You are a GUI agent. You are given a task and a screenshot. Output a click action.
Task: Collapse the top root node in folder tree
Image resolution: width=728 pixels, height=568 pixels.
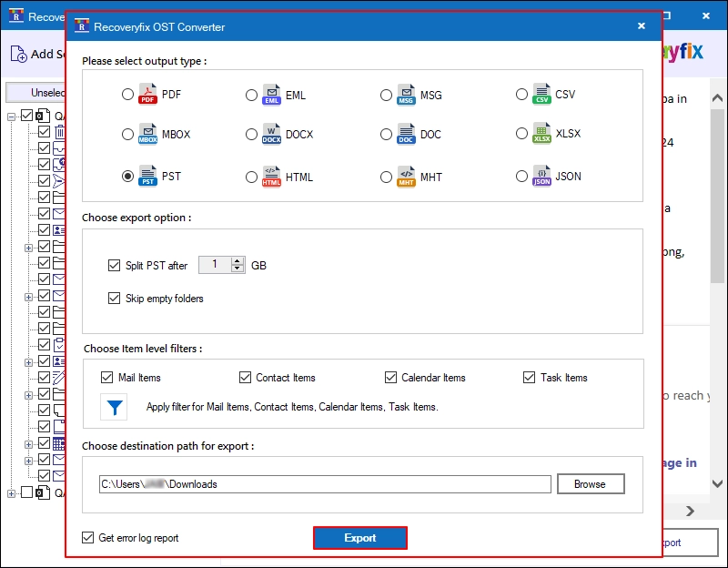click(x=11, y=117)
